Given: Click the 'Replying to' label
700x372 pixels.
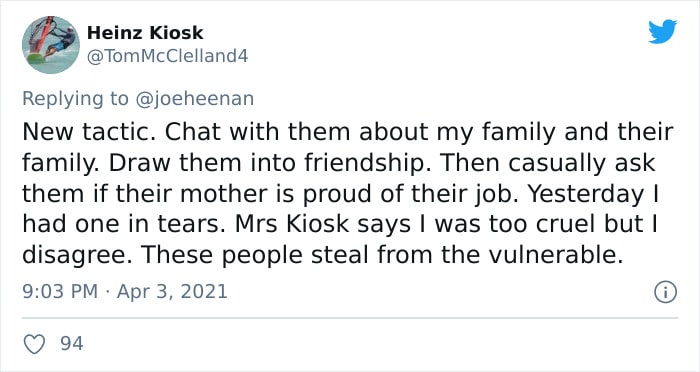Looking at the screenshot, I should click(x=75, y=99).
